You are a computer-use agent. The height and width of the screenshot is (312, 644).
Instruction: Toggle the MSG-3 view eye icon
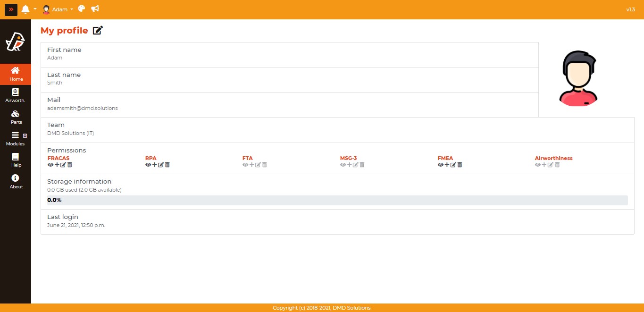pos(343,165)
